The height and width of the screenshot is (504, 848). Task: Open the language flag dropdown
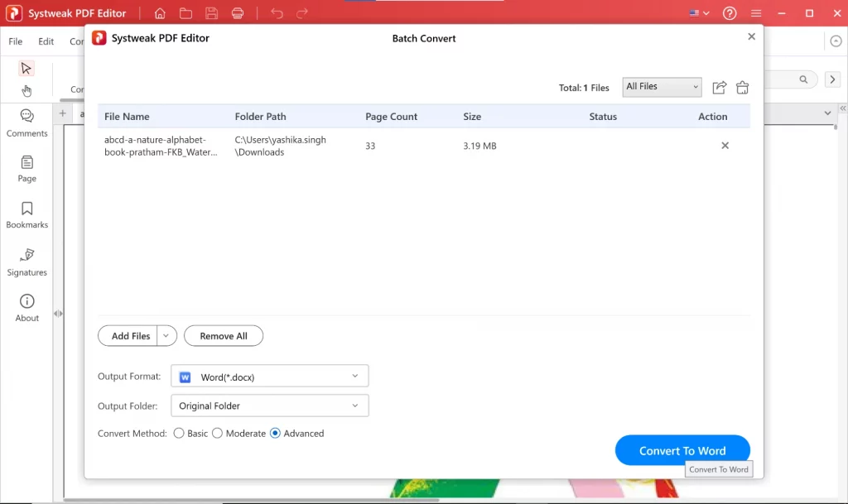coord(699,13)
